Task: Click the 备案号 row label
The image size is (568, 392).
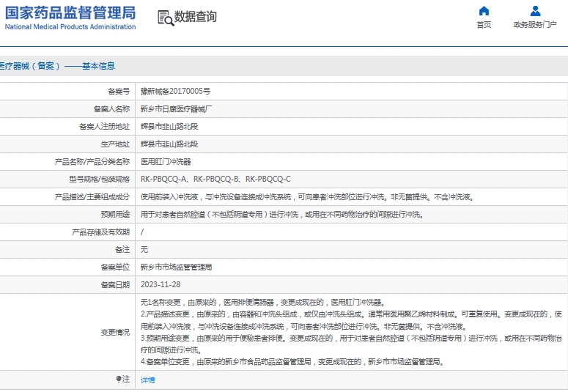Action: (x=119, y=92)
